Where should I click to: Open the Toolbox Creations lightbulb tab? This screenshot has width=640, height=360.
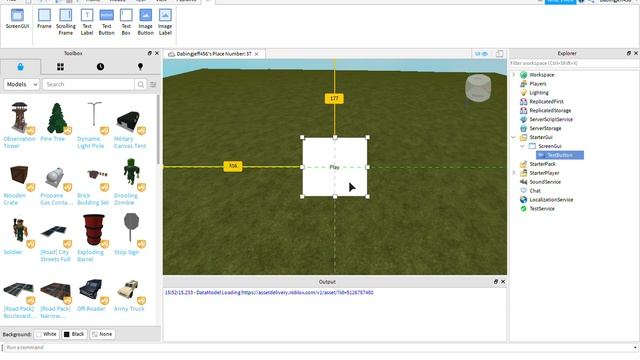140,67
